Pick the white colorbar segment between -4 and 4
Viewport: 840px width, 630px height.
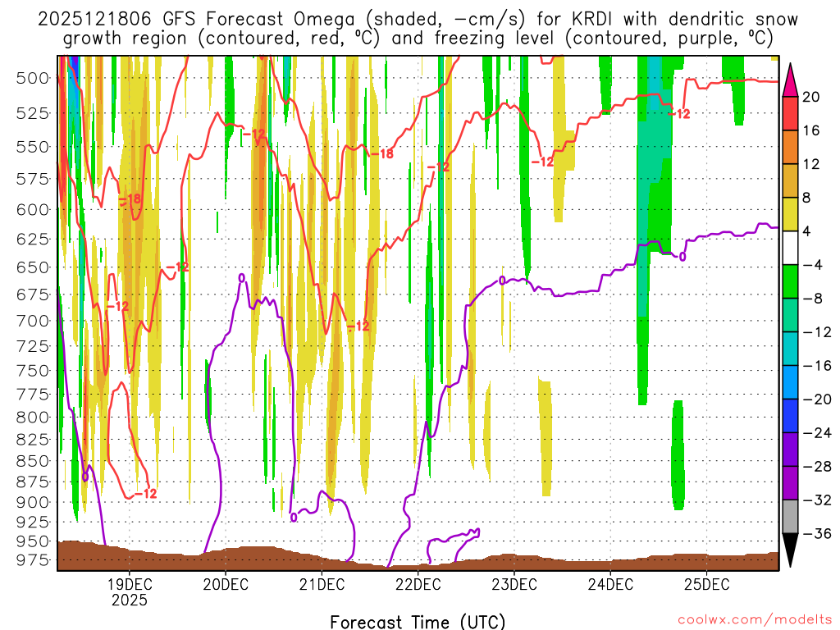[x=790, y=248]
